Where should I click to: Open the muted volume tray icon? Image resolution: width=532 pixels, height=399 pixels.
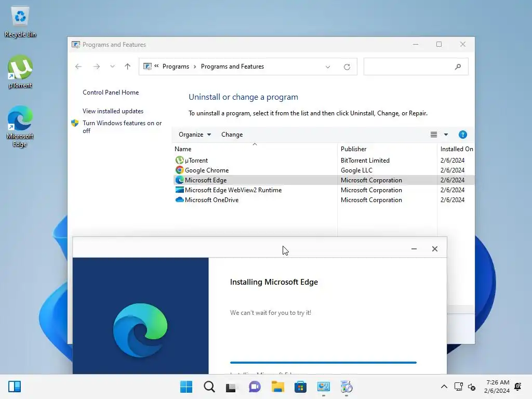tap(472, 387)
